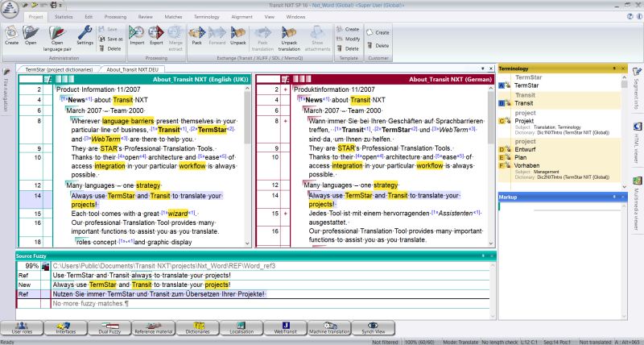Click the Pack exchange icon
644x345 pixels.
pos(196,35)
